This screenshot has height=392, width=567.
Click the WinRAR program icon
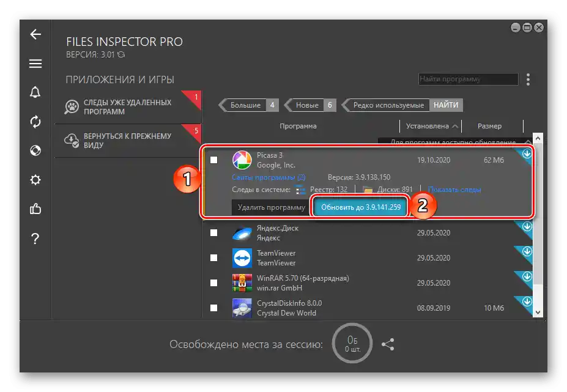242,283
